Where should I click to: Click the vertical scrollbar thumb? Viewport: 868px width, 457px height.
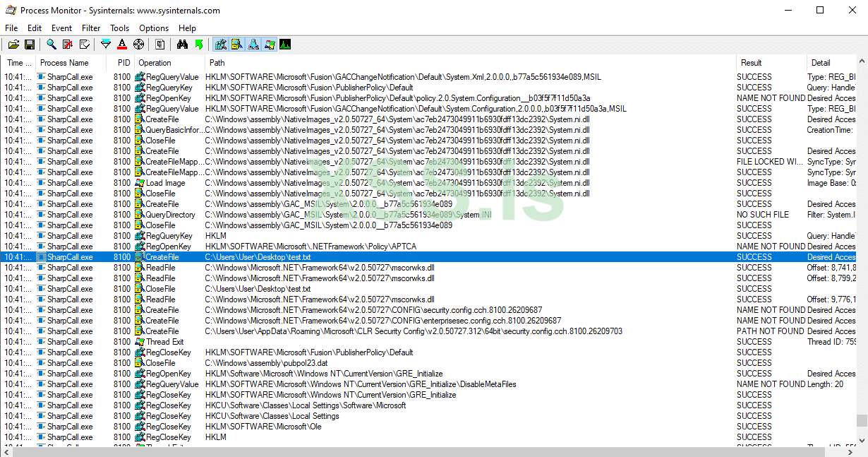(x=862, y=420)
